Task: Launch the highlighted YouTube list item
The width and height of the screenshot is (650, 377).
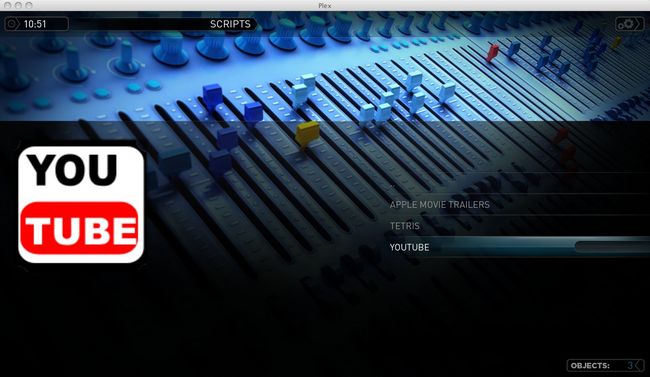Action: [x=519, y=247]
